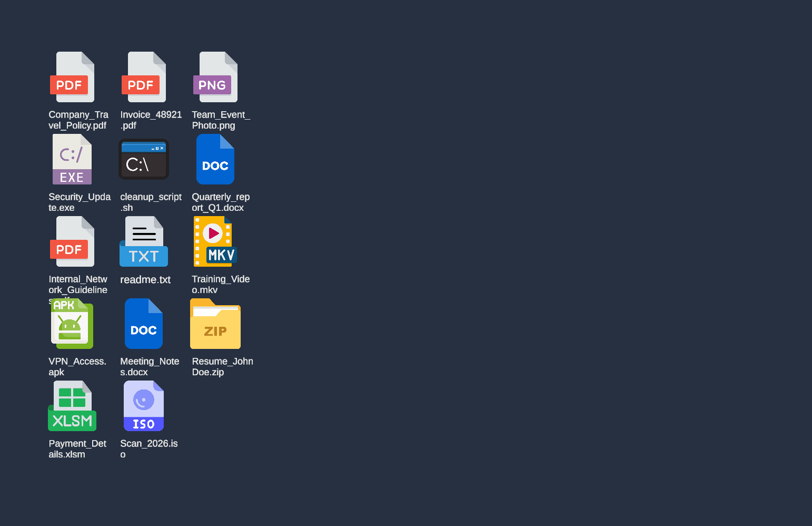Click the VPN_Access.apk Android package icon

[x=72, y=324]
